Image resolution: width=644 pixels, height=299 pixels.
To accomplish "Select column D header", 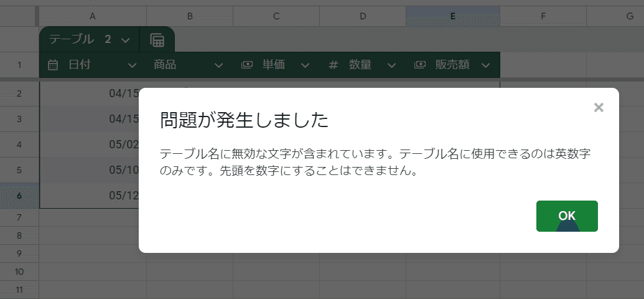I will (x=363, y=16).
